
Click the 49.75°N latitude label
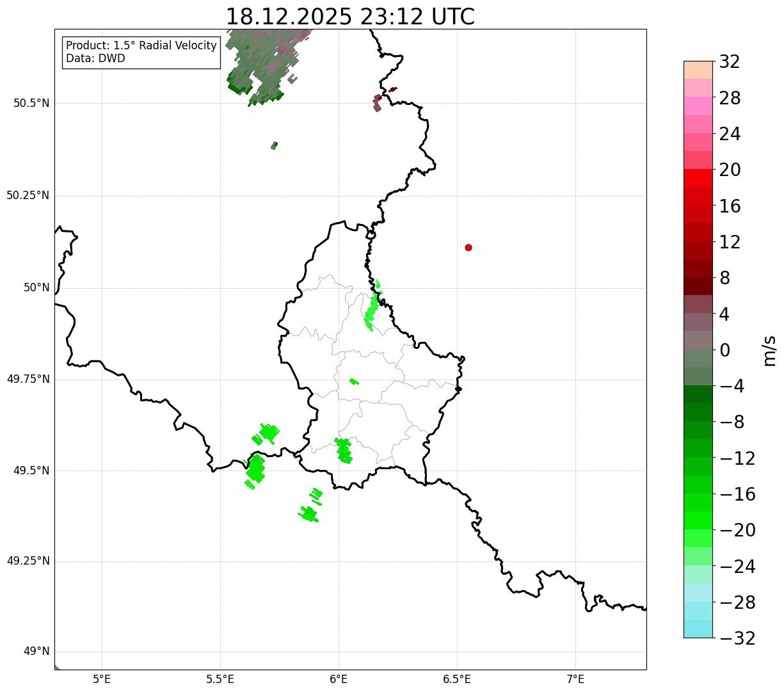[x=28, y=379]
